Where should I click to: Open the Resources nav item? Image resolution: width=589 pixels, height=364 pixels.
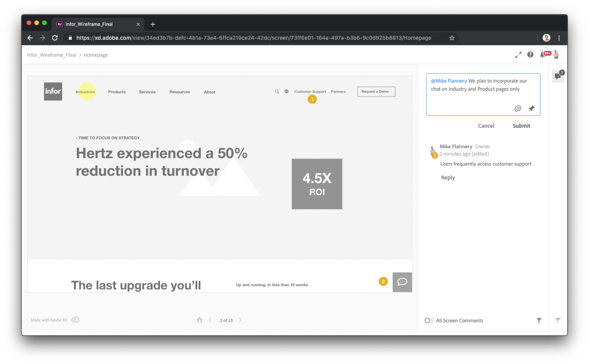(x=180, y=92)
